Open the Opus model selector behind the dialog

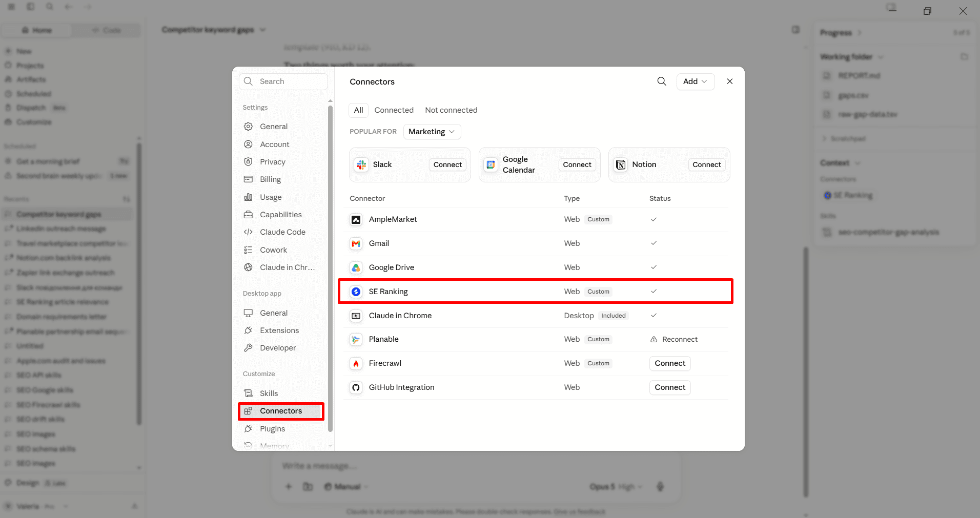616,487
